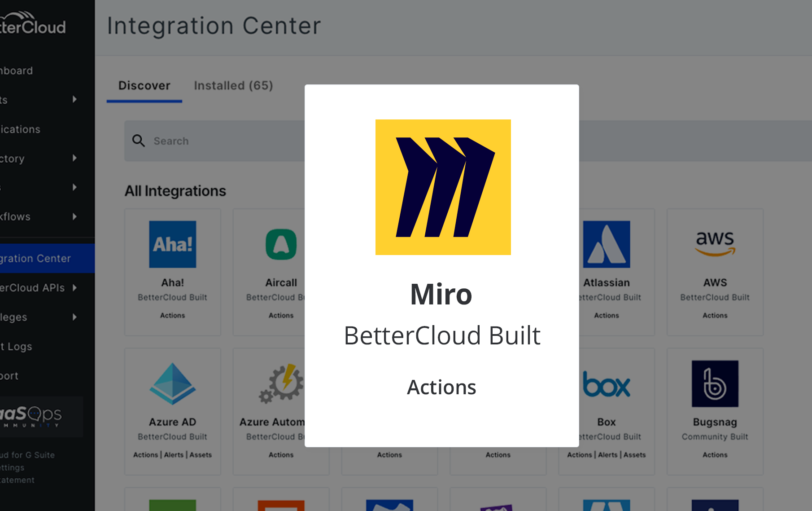Click Box integration name
Image resolution: width=812 pixels, height=511 pixels.
(x=607, y=422)
